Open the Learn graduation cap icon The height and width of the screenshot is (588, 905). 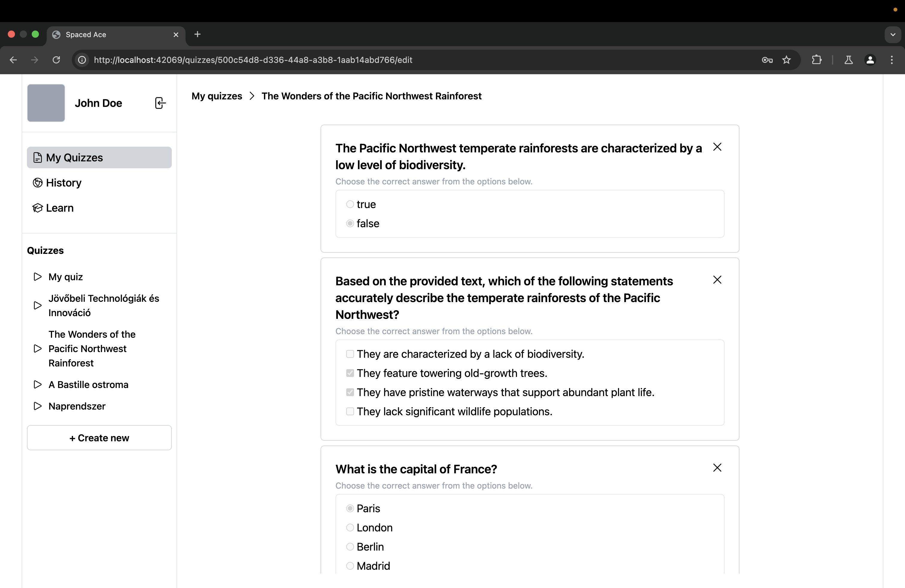coord(37,208)
